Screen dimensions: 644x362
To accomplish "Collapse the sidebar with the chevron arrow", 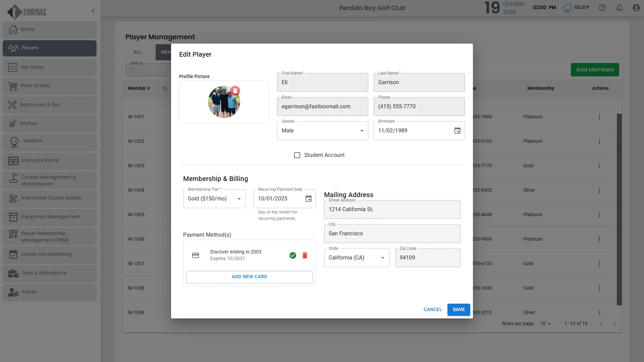I will pos(93,11).
